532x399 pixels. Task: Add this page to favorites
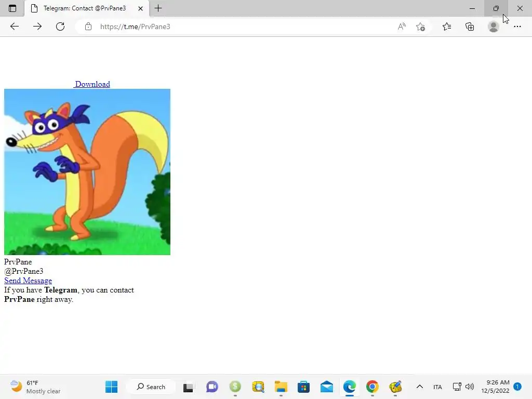pyautogui.click(x=421, y=26)
